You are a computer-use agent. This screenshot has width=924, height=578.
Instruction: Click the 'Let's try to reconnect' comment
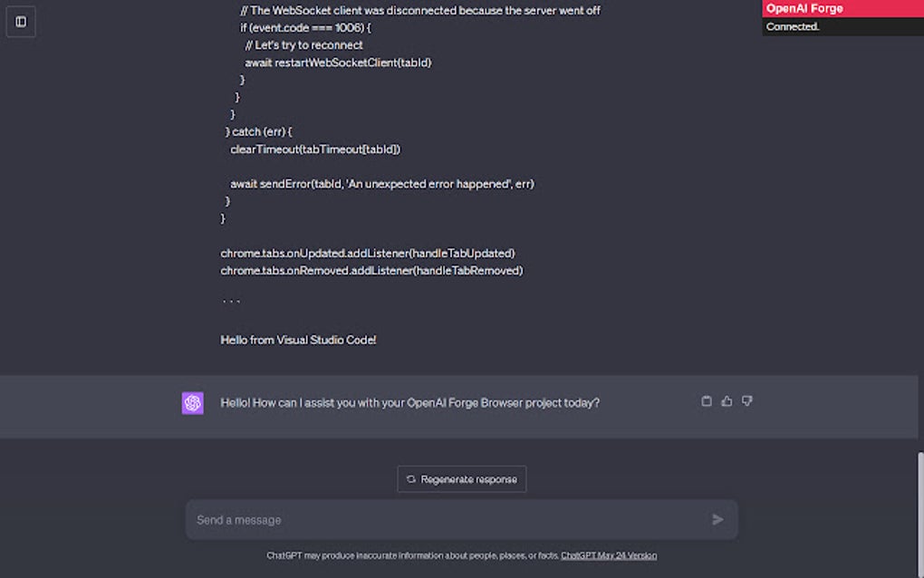(x=303, y=45)
